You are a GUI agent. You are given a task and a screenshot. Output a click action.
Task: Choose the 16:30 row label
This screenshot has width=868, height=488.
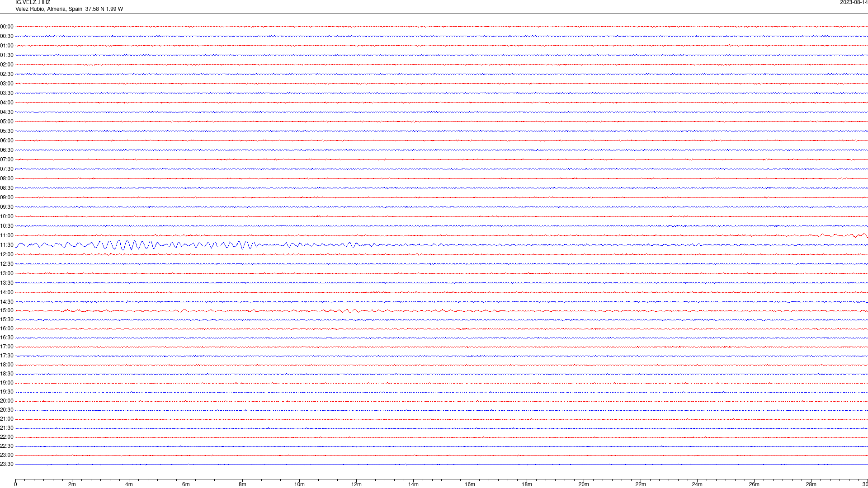coord(7,338)
